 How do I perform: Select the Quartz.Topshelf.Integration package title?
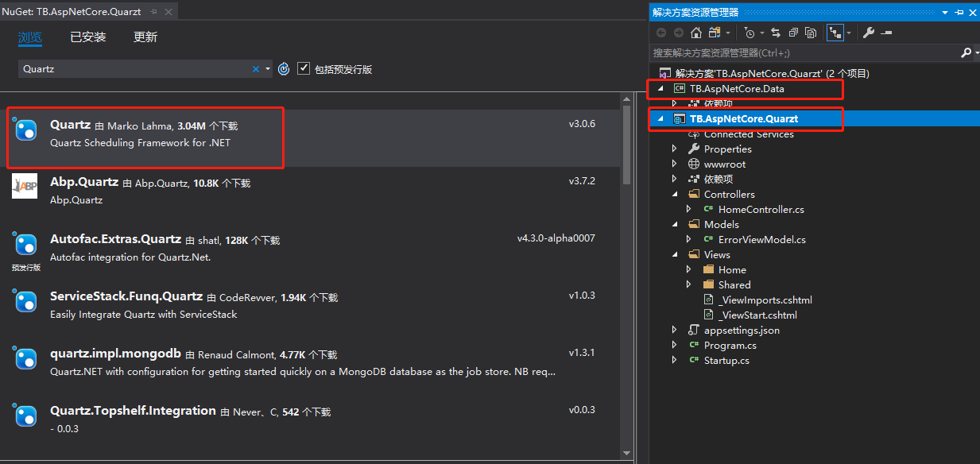tap(133, 410)
